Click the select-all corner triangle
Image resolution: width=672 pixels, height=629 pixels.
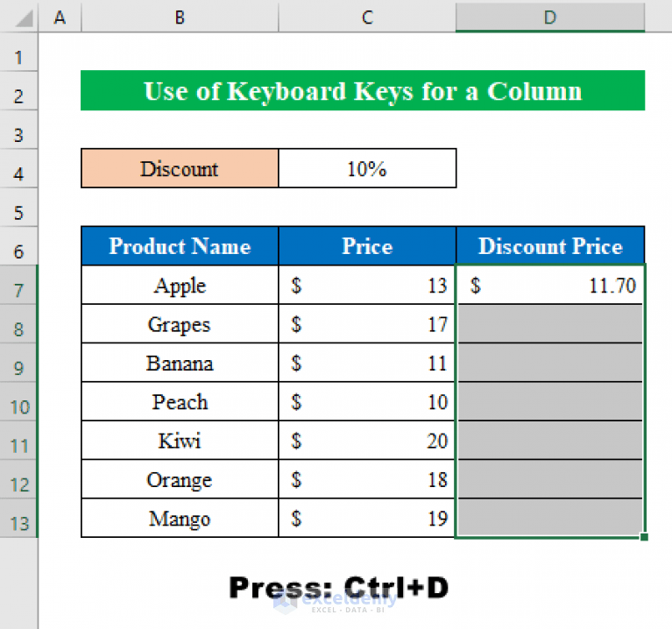[x=25, y=18]
